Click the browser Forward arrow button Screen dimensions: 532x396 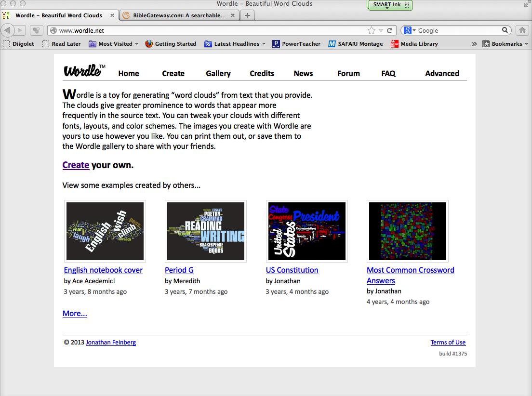click(20, 30)
